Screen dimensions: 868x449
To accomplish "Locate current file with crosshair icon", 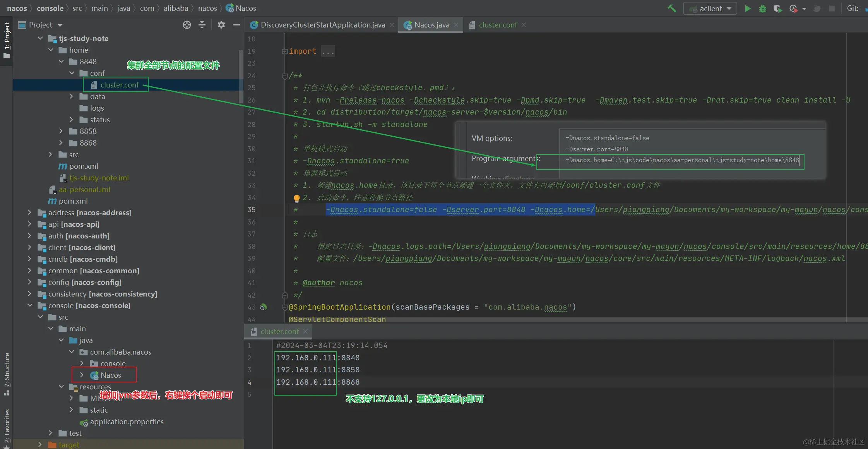I will click(x=187, y=25).
